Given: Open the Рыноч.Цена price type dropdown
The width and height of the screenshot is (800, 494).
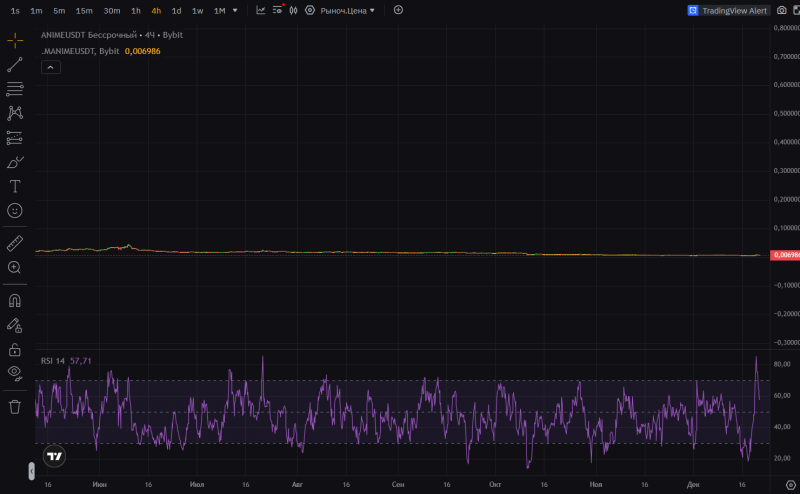Looking at the screenshot, I should click(347, 10).
